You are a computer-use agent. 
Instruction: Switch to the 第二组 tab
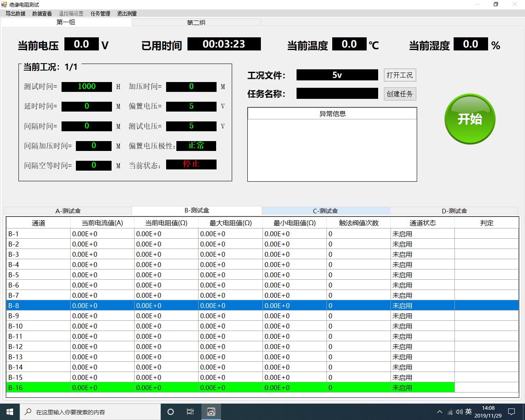click(x=196, y=23)
